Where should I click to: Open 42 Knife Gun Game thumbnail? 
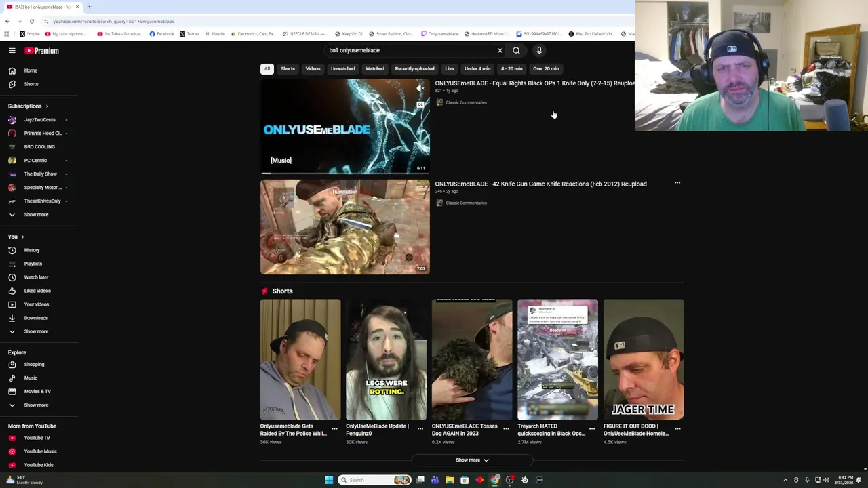[x=345, y=227]
